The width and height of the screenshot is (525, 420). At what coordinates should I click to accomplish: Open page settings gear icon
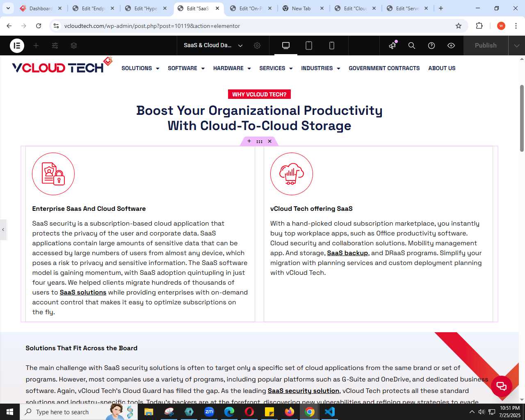pos(257,46)
